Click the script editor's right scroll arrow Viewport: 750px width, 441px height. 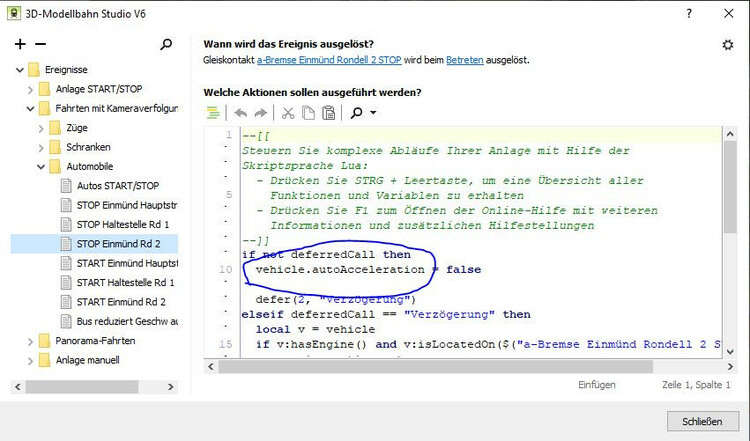pos(730,367)
